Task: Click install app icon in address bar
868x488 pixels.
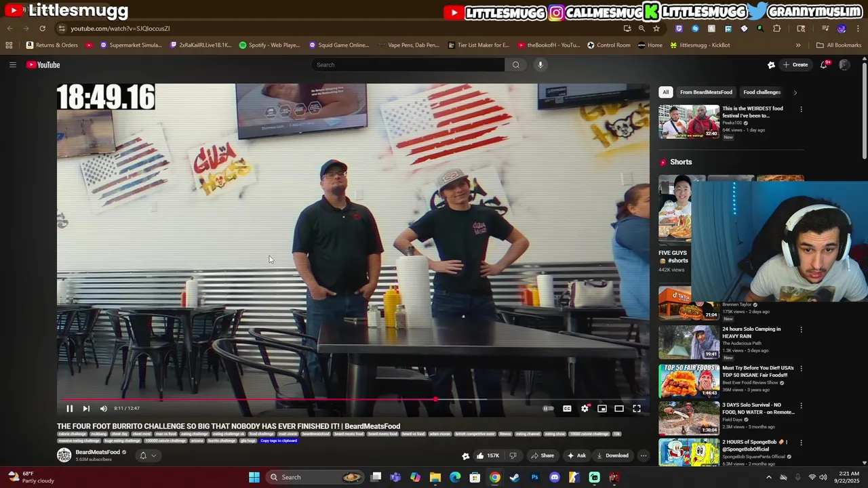Action: click(627, 28)
